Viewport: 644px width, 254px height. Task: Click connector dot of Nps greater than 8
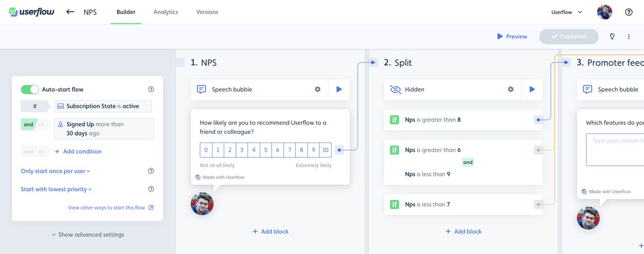click(x=538, y=120)
